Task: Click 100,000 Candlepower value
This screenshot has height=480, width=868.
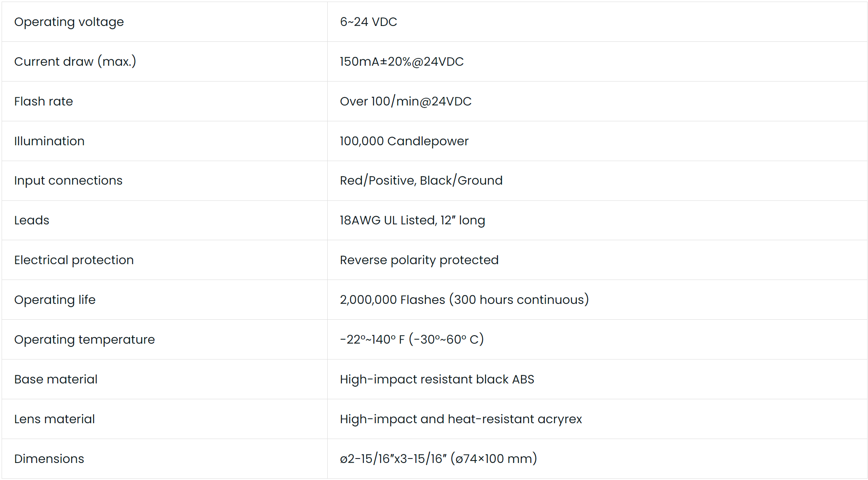Action: point(404,141)
